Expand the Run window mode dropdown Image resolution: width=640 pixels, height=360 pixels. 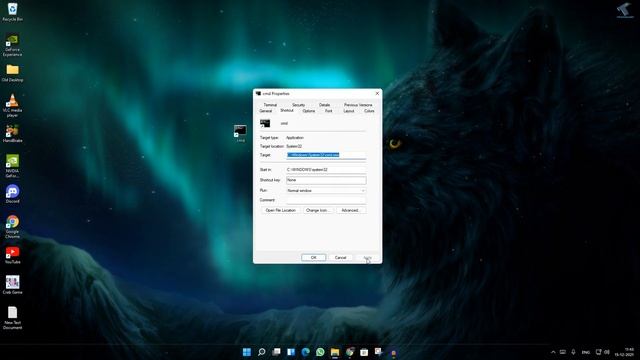click(x=326, y=191)
